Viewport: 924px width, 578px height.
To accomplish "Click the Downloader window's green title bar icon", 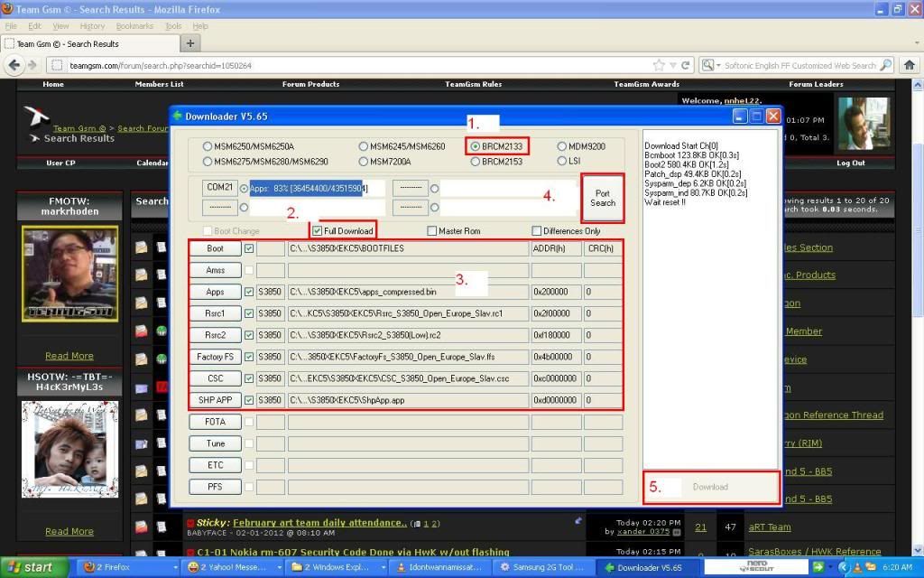I will 177,116.
